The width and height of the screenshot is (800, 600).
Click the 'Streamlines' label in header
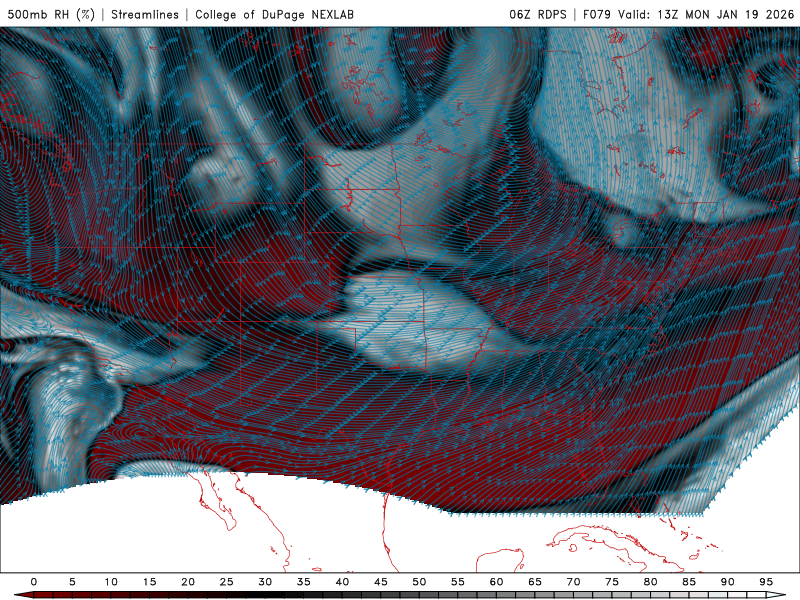point(145,14)
